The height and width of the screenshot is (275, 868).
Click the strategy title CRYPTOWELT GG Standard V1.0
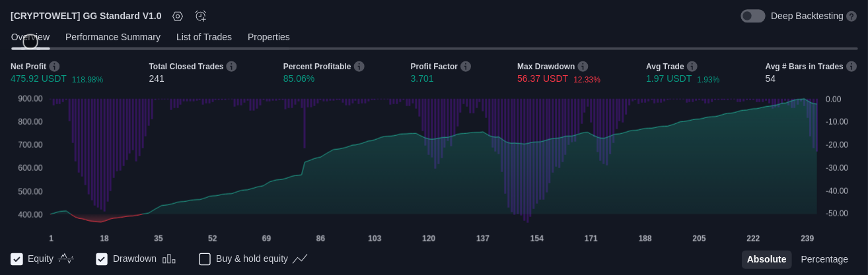[86, 16]
